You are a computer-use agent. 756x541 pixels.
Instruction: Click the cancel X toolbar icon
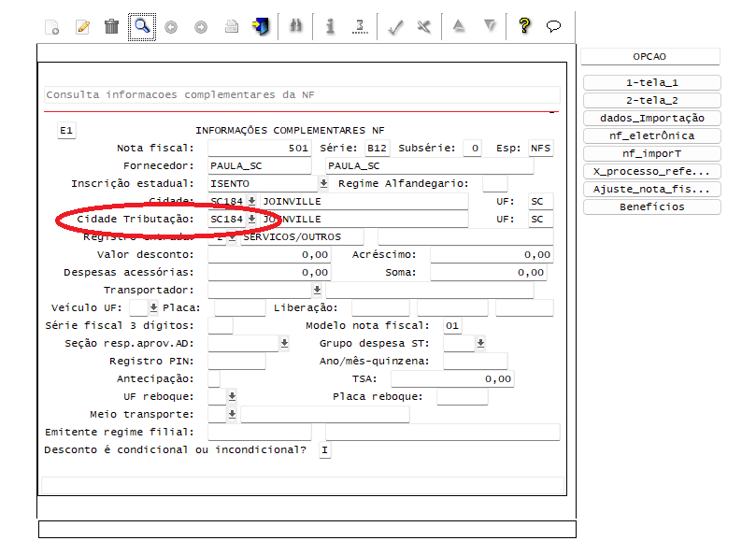[424, 26]
